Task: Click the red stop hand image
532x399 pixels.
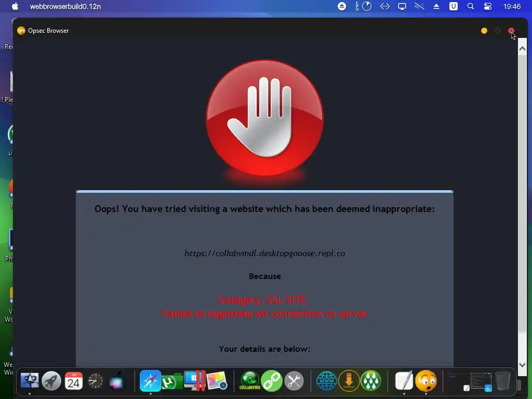Action: [x=264, y=118]
